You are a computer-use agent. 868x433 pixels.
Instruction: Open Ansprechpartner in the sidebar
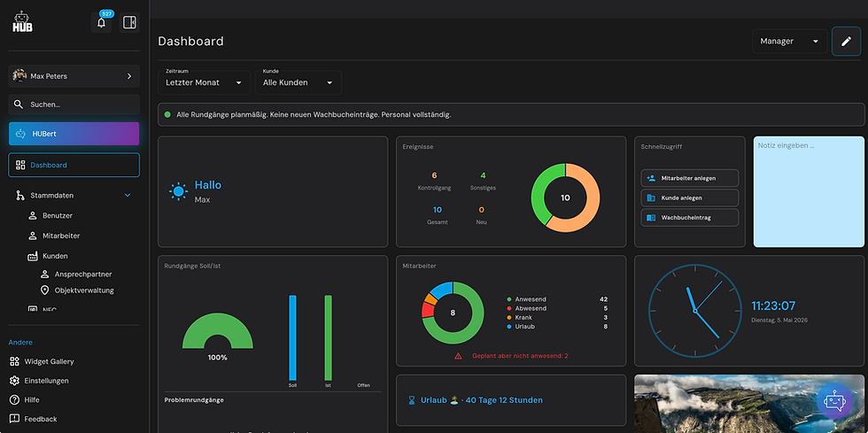click(83, 274)
